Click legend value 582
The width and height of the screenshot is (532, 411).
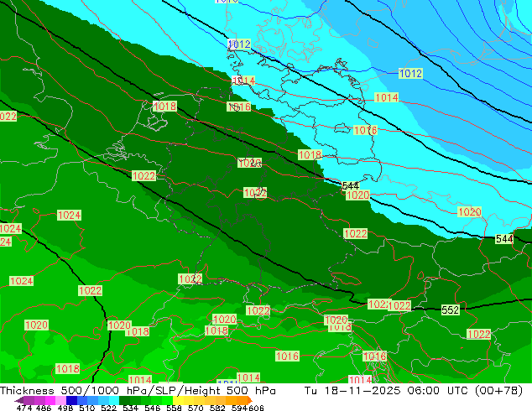click(x=217, y=408)
